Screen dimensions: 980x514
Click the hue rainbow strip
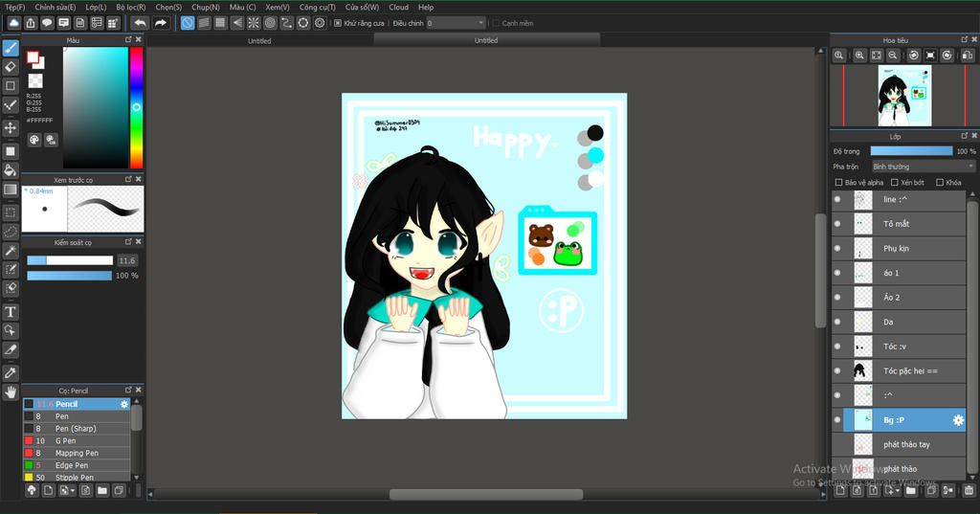[136, 107]
